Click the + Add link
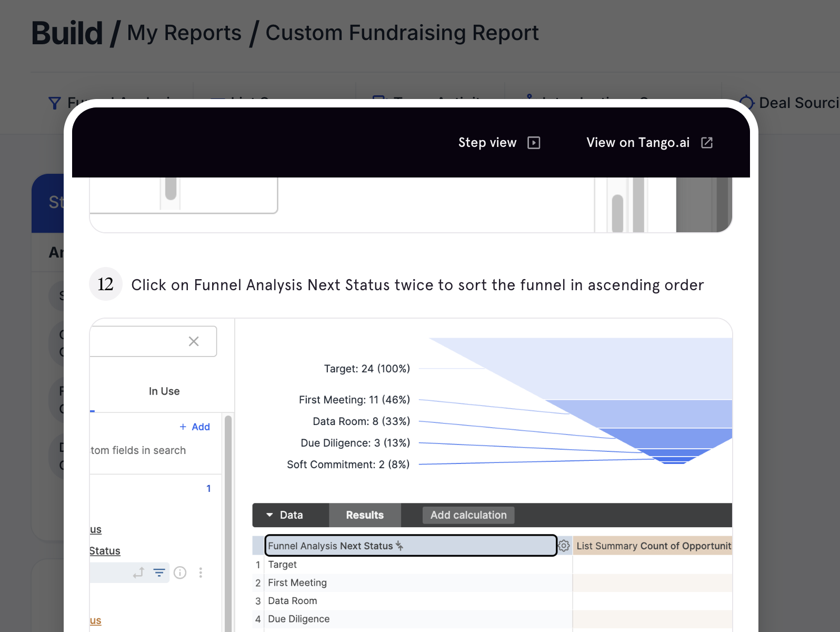The width and height of the screenshot is (840, 632). click(x=195, y=427)
